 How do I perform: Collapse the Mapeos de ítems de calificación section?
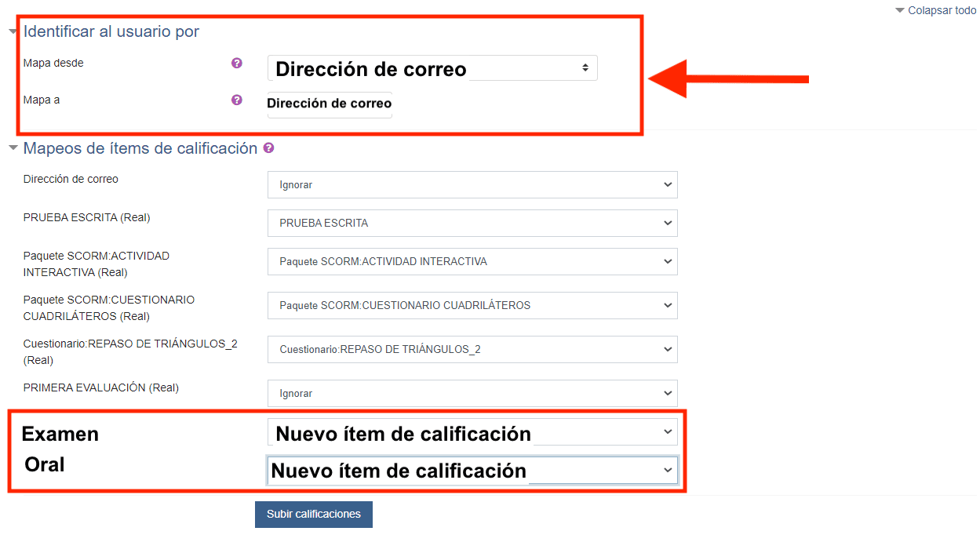point(13,147)
